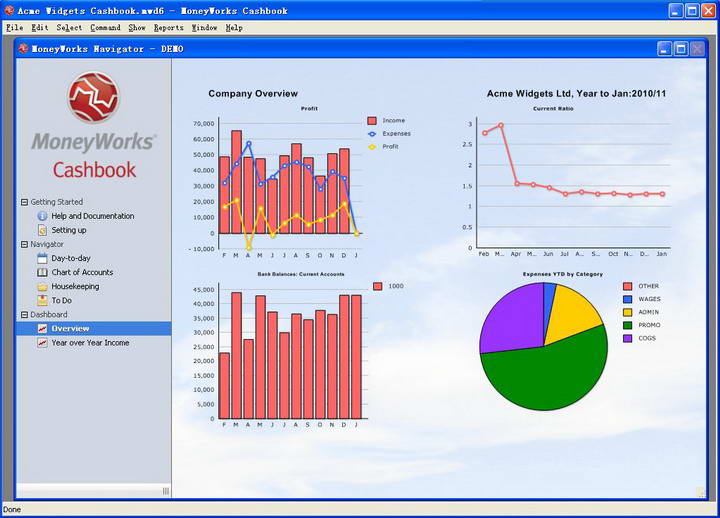This screenshot has height=518, width=720.
Task: Open the File menu
Action: 14,28
